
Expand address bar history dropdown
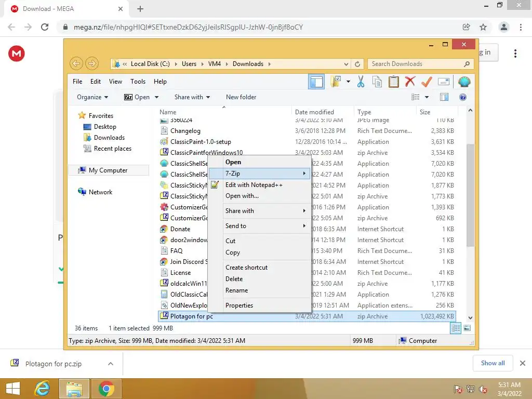pyautogui.click(x=346, y=64)
